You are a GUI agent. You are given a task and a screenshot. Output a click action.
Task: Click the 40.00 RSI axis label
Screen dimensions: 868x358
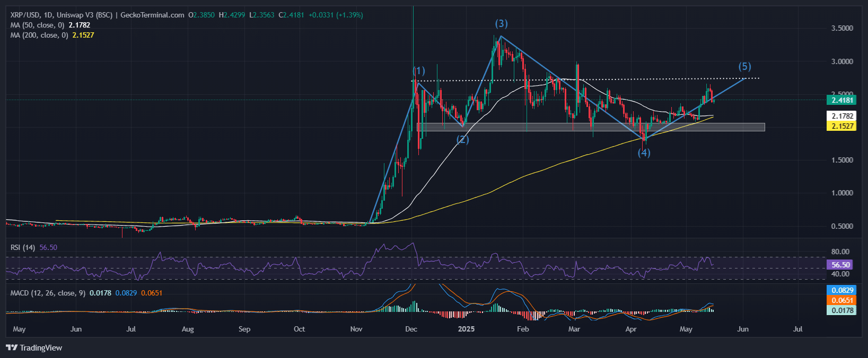pyautogui.click(x=840, y=274)
